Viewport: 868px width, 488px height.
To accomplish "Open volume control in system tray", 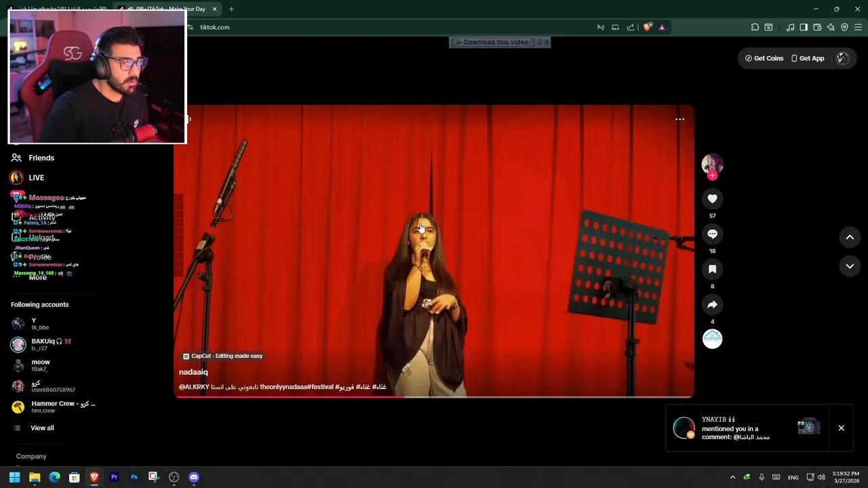I will click(821, 477).
